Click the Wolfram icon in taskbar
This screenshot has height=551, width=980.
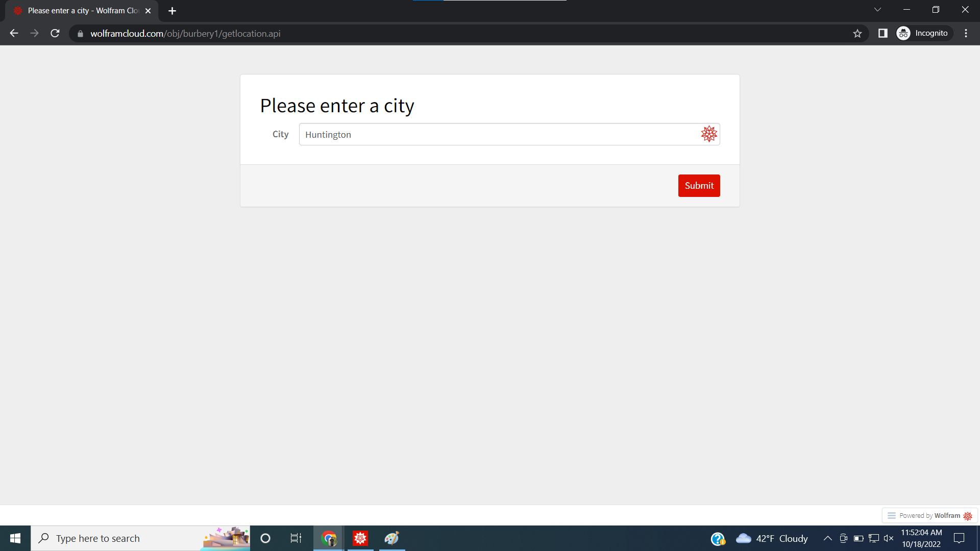point(360,538)
